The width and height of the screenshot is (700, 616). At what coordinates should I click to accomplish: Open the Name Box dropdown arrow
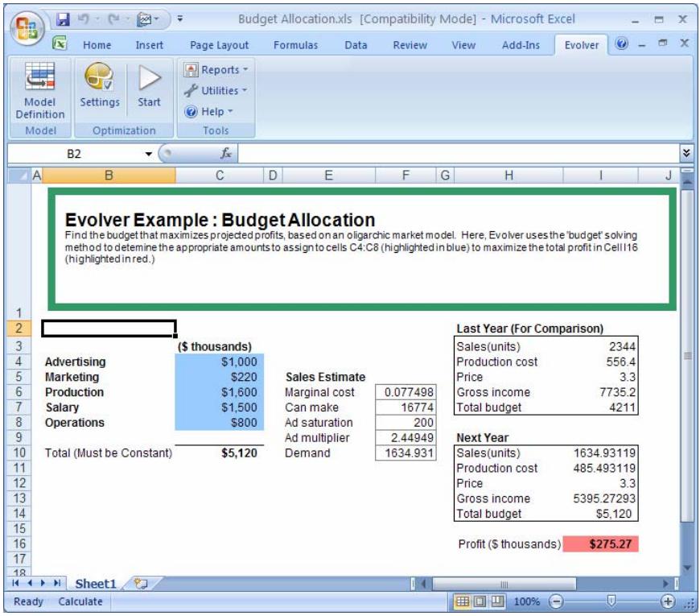(x=148, y=154)
